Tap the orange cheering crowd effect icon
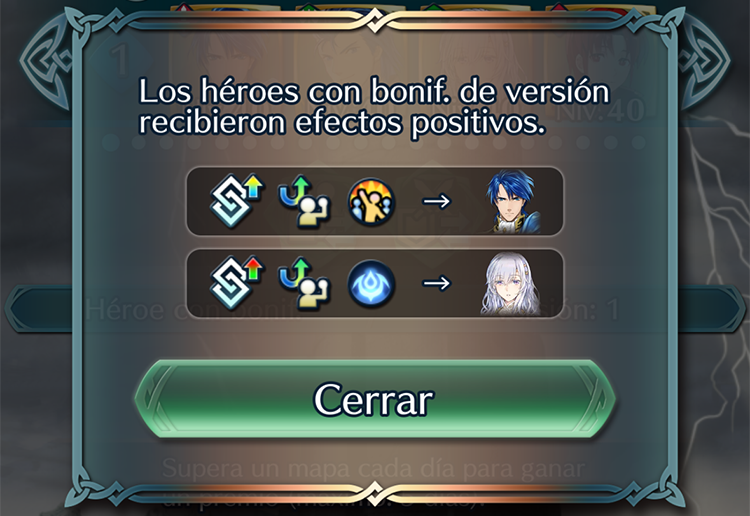 click(372, 202)
